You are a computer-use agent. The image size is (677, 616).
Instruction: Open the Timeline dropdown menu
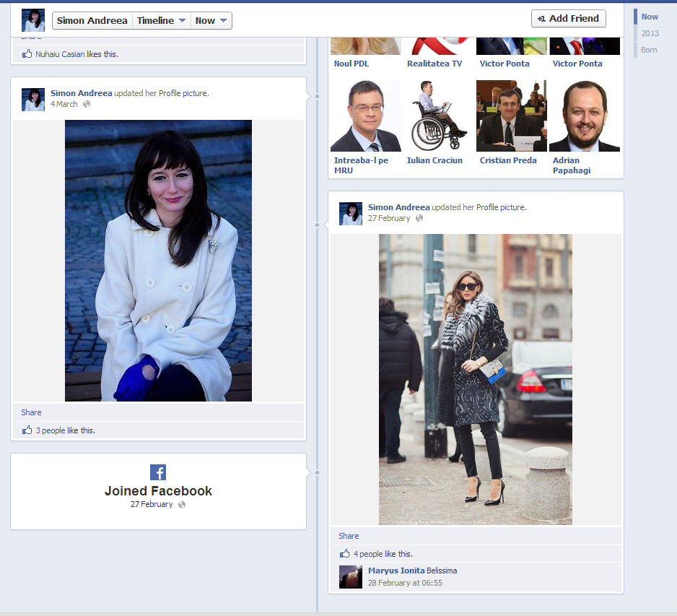pos(161,20)
